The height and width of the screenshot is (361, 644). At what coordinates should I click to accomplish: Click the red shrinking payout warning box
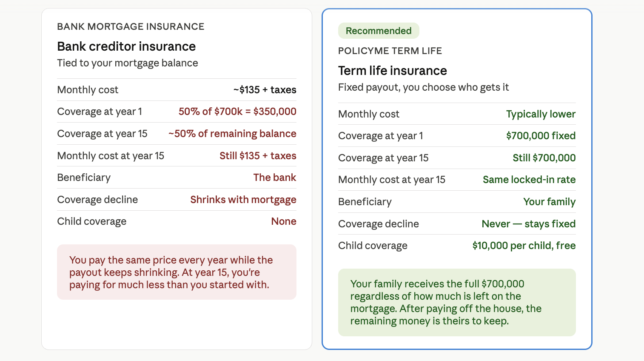point(177,272)
